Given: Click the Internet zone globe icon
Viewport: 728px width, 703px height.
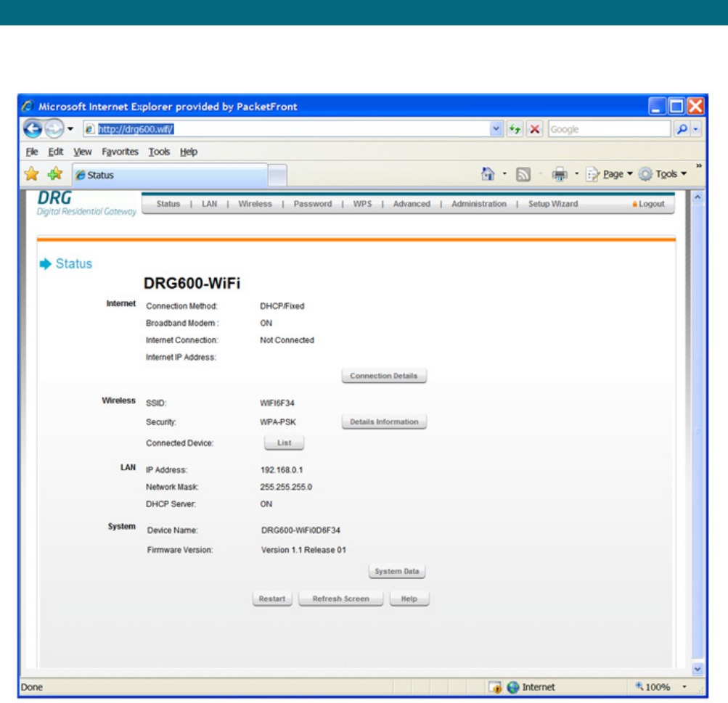Looking at the screenshot, I should tap(512, 687).
